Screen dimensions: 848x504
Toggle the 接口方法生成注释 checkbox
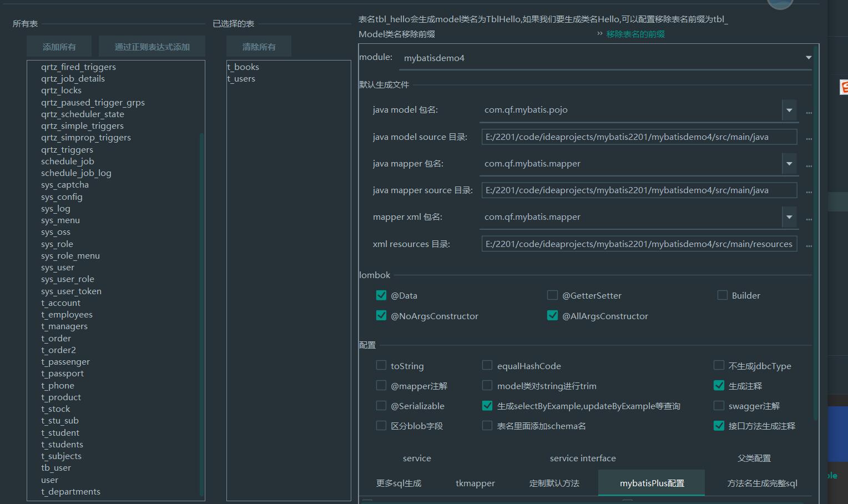click(x=719, y=426)
